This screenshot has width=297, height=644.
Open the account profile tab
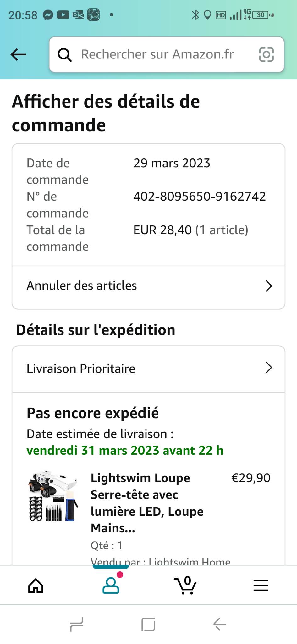pos(111,585)
